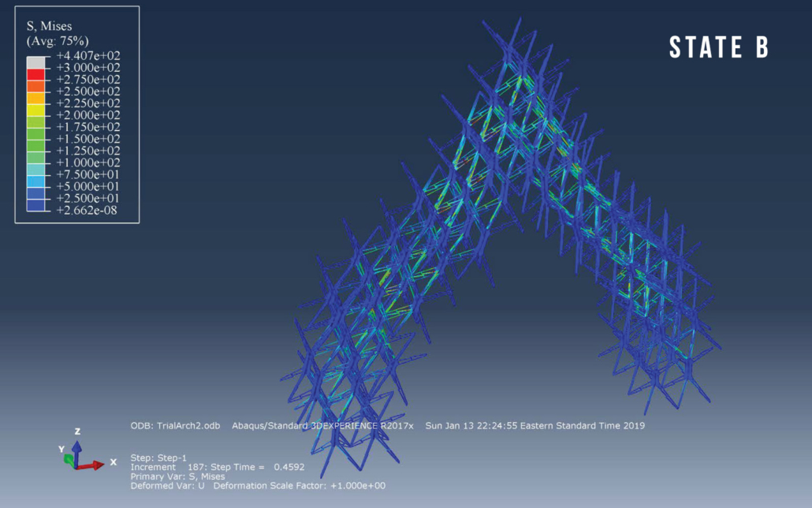Click the 'STATE B' heading
The width and height of the screenshot is (812, 508).
718,47
